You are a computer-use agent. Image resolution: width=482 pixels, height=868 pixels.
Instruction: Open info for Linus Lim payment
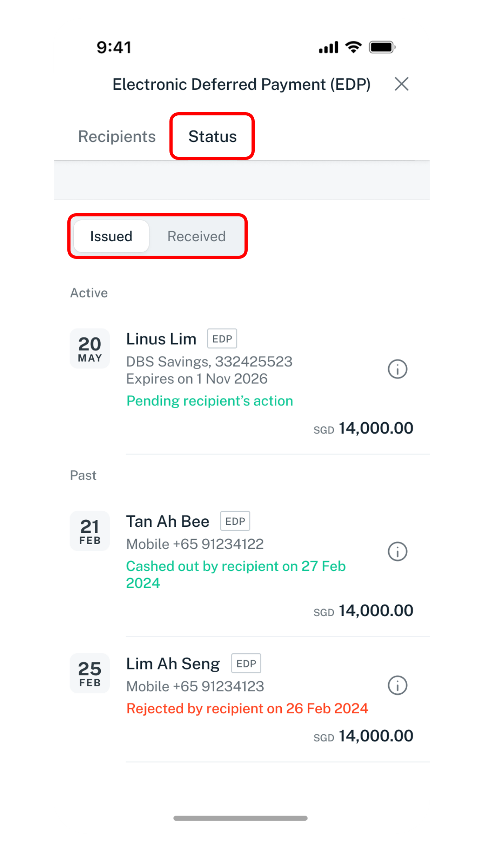click(x=397, y=369)
